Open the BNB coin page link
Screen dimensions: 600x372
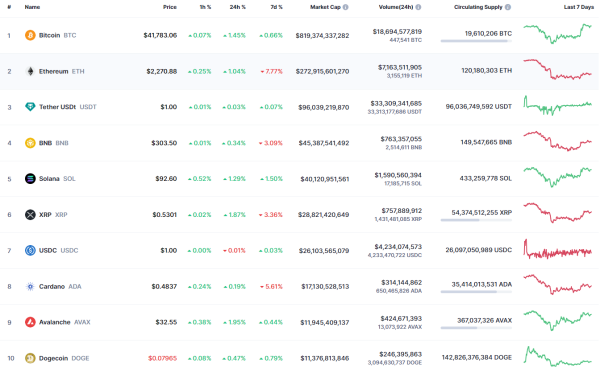click(47, 143)
